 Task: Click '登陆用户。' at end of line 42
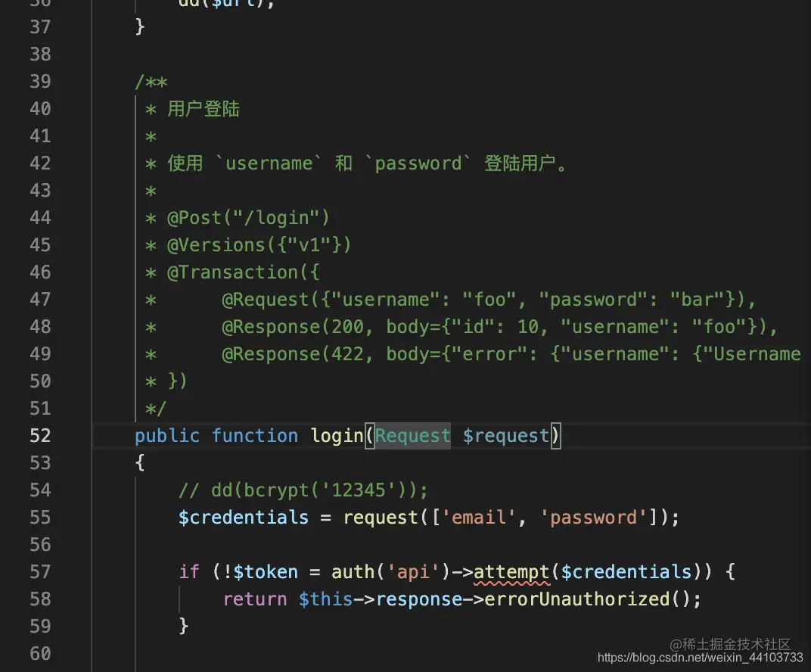526,163
